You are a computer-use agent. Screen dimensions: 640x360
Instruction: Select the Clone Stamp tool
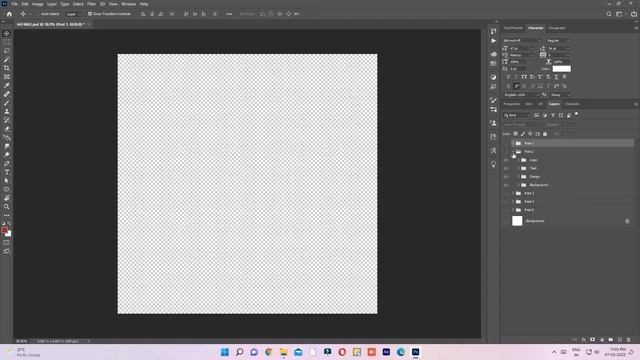coord(7,111)
